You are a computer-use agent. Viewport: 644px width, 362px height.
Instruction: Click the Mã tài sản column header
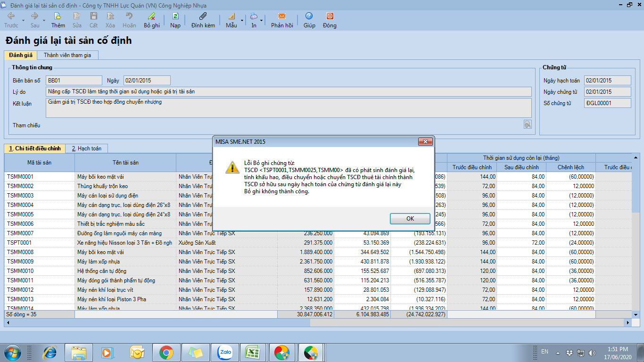(40, 163)
